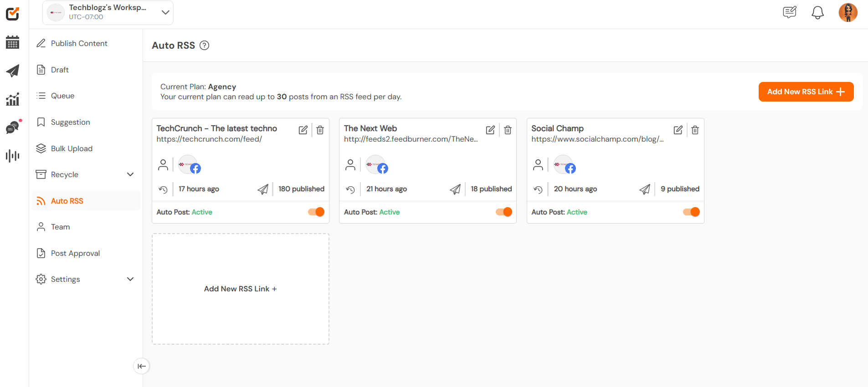Click the 'Social Champ' card title
This screenshot has height=387, width=868.
(557, 128)
